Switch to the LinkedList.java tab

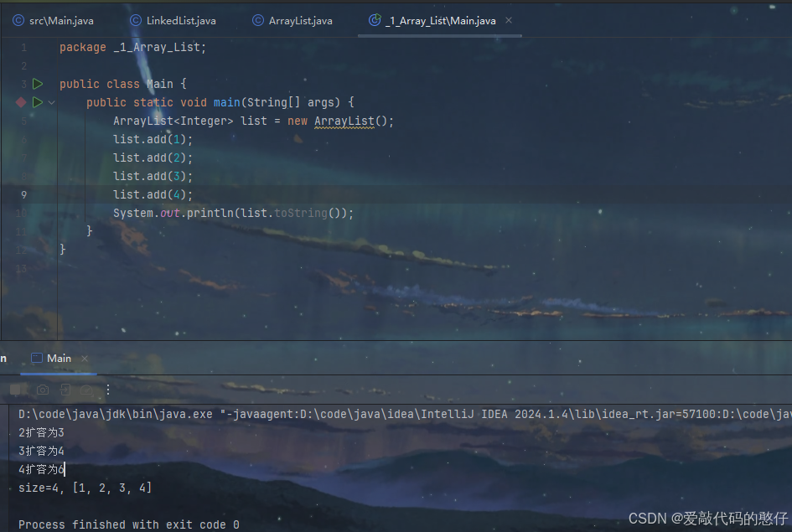click(173, 21)
